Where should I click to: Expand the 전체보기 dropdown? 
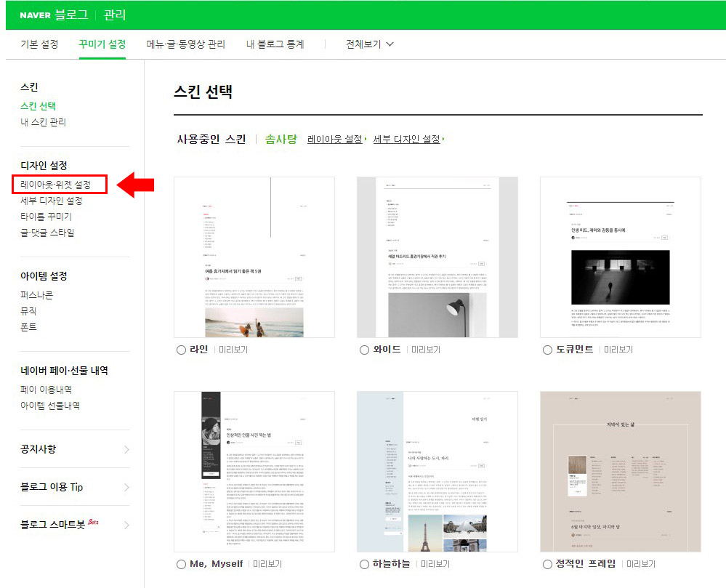(x=369, y=44)
